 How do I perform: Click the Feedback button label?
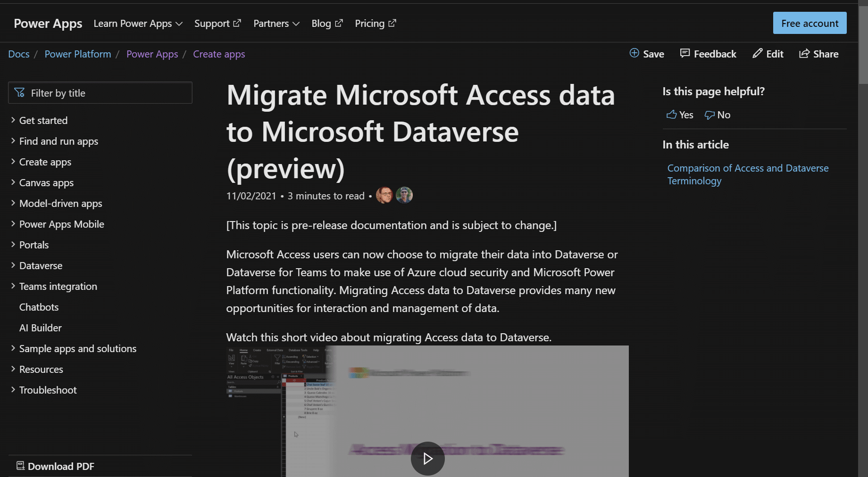[x=715, y=54]
